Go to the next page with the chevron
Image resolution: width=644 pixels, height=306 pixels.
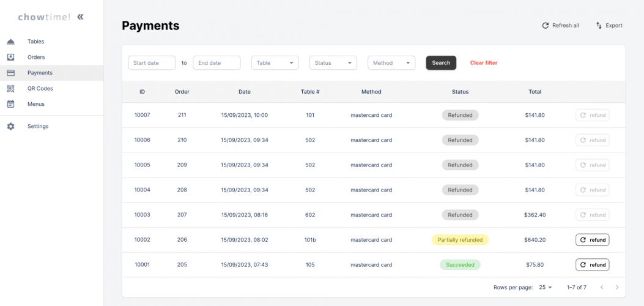617,287
